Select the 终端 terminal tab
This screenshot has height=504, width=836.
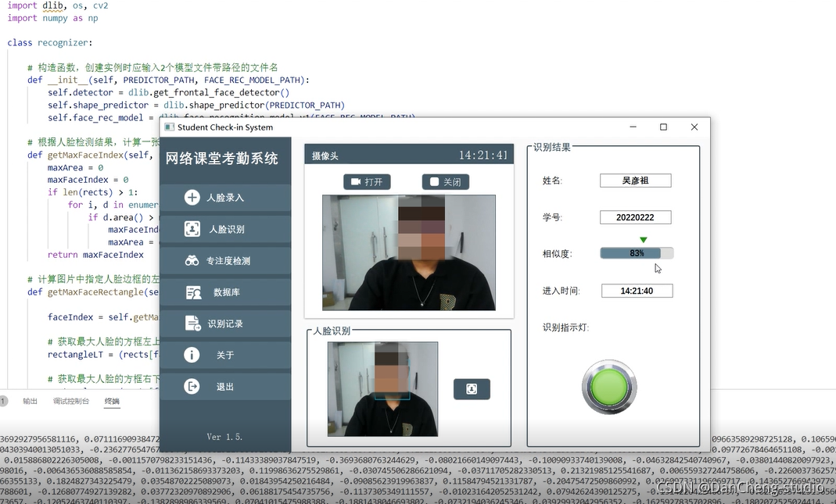pyautogui.click(x=112, y=401)
